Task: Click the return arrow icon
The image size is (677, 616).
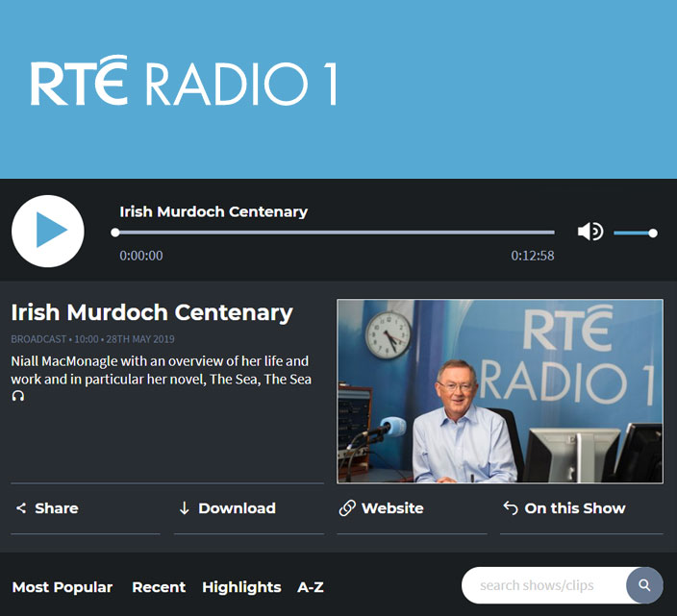Action: click(511, 507)
